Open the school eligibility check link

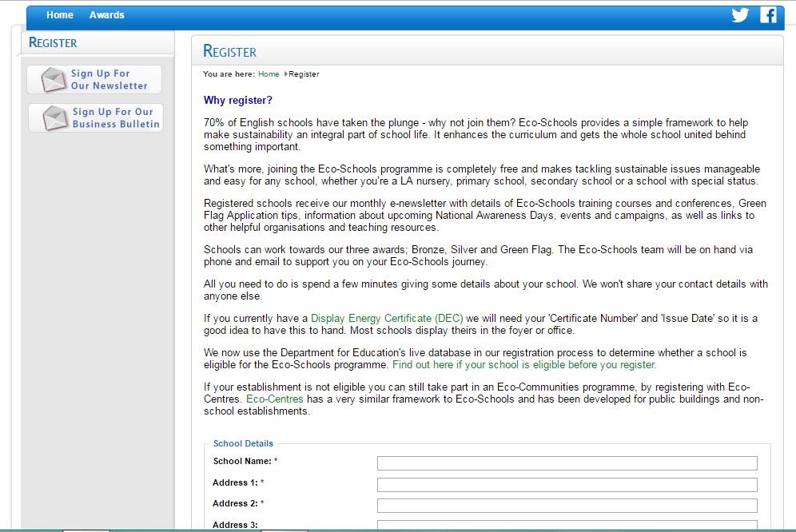524,365
